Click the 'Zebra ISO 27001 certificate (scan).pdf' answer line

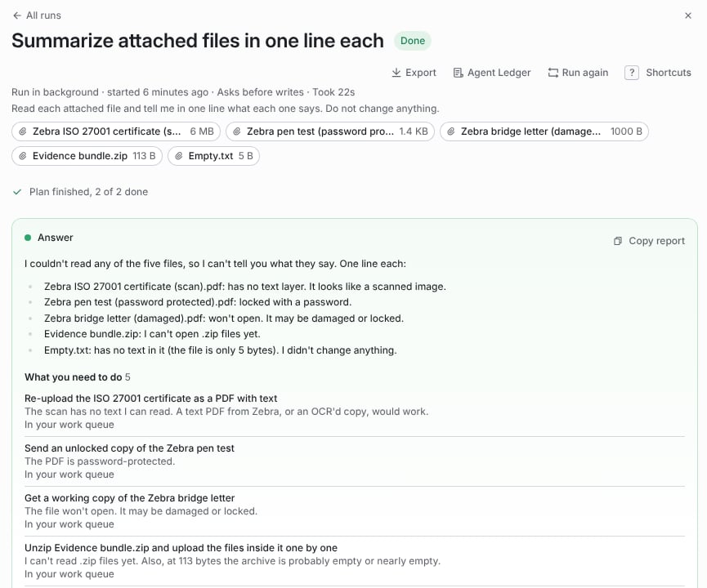(x=245, y=287)
